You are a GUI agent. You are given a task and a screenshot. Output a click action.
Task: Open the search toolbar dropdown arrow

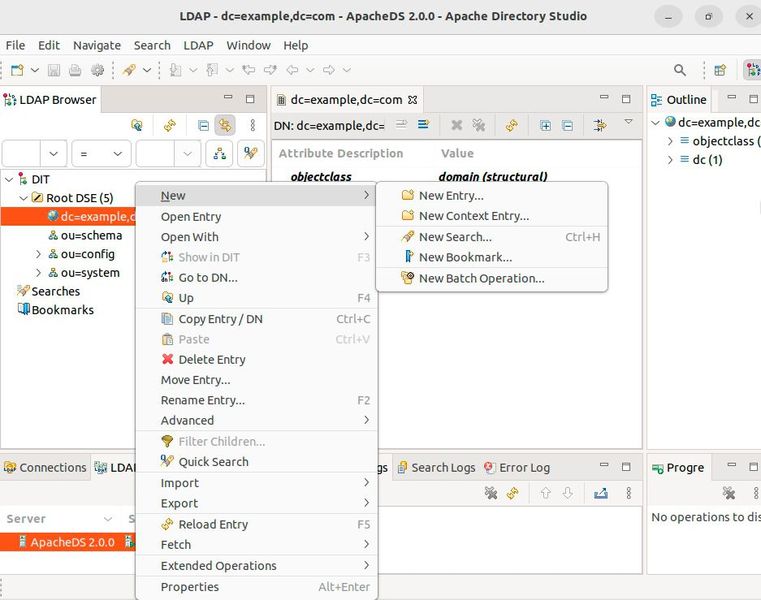pos(147,70)
